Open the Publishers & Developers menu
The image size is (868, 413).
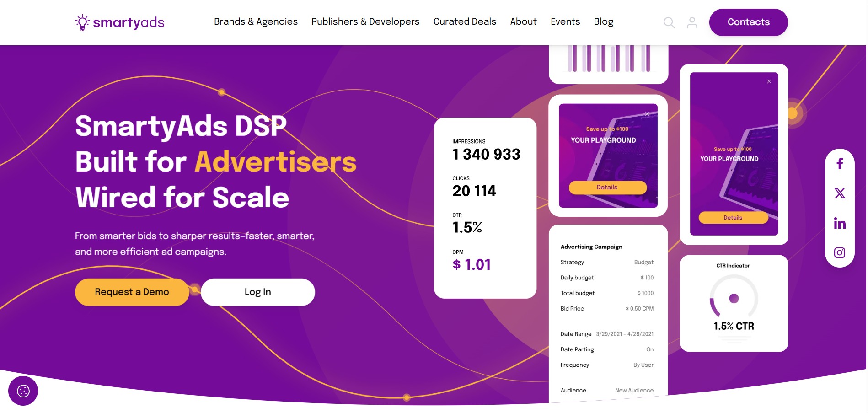click(365, 21)
